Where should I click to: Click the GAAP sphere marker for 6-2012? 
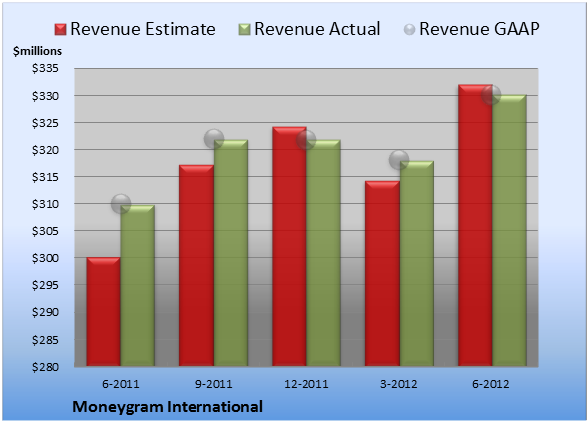[x=491, y=95]
